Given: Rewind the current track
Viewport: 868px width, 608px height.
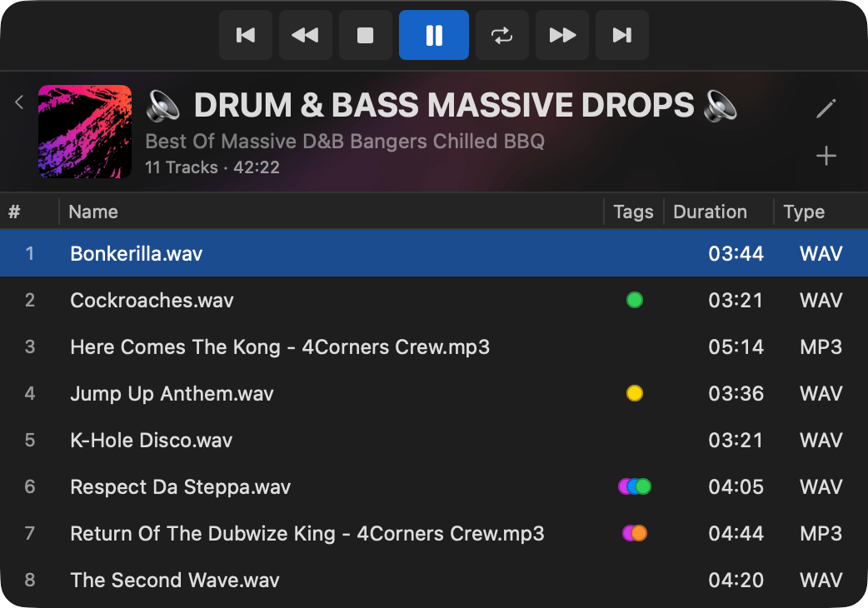Looking at the screenshot, I should coord(305,36).
